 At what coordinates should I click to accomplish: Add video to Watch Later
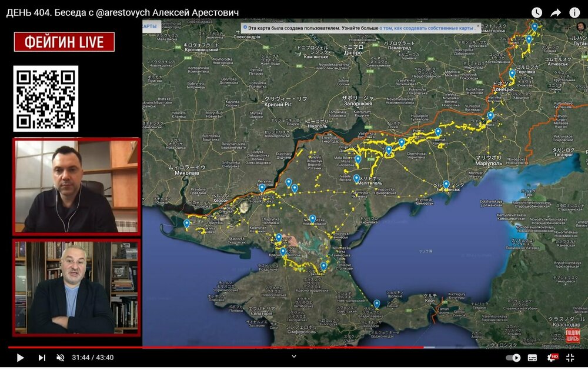[537, 12]
